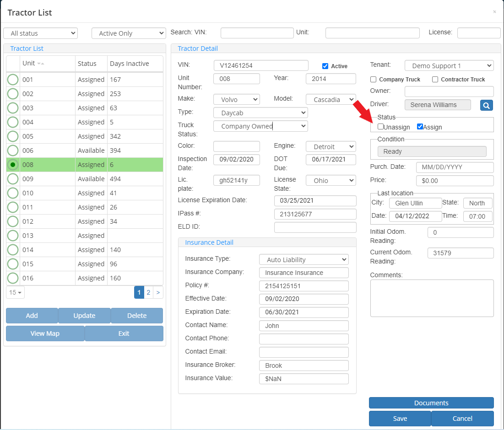The image size is (504, 430).
Task: Click the License search field
Action: (479, 33)
